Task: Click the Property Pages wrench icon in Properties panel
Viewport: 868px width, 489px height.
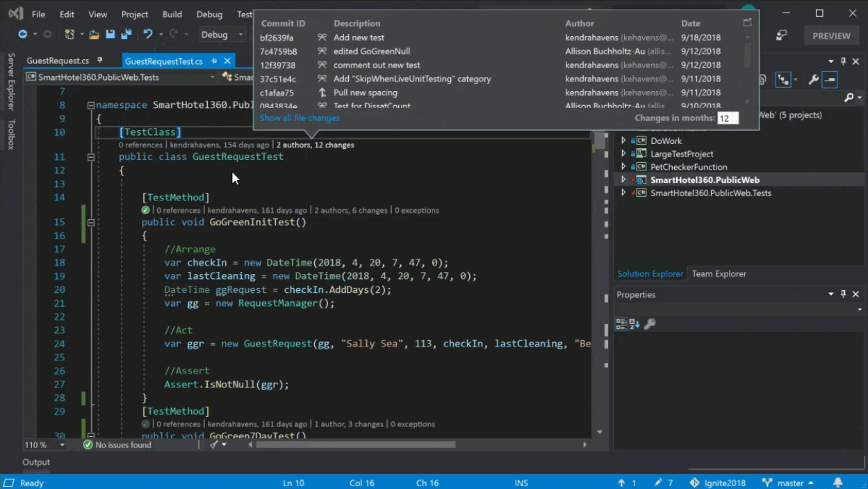Action: point(650,324)
